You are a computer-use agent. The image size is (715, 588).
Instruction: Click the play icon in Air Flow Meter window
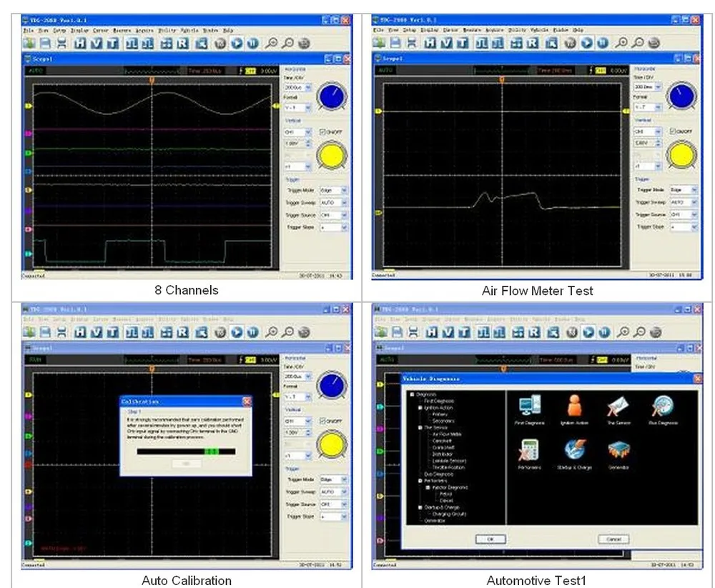click(x=587, y=43)
